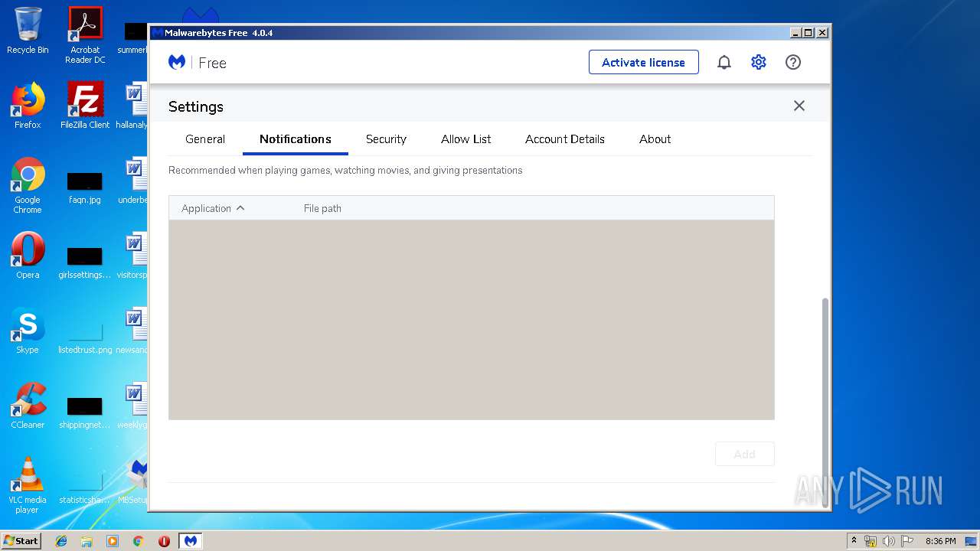Go to the Allow List tab
The height and width of the screenshot is (551, 980).
coord(466,139)
